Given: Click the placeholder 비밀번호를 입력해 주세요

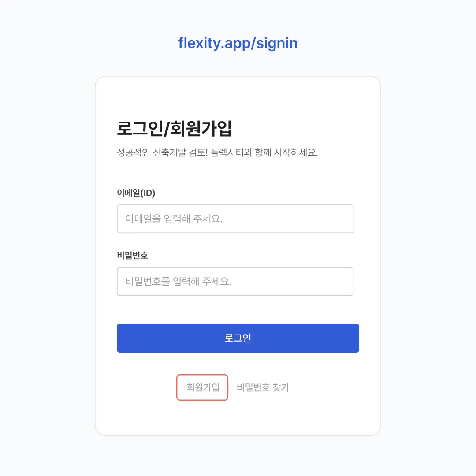Looking at the screenshot, I should click(x=178, y=281).
